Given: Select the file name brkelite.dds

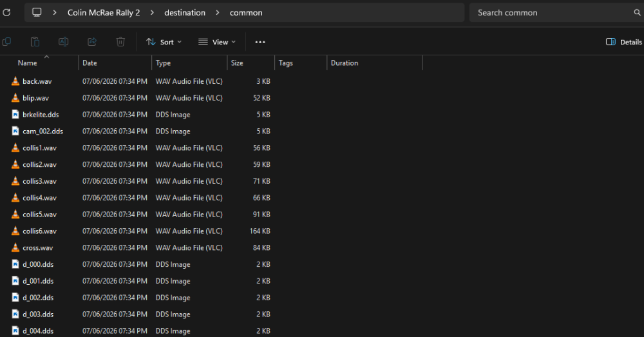Looking at the screenshot, I should point(41,115).
